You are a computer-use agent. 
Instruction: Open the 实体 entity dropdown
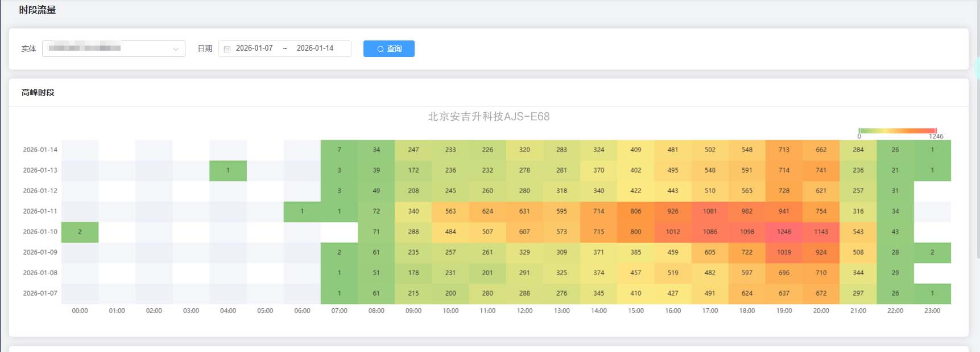click(x=108, y=48)
